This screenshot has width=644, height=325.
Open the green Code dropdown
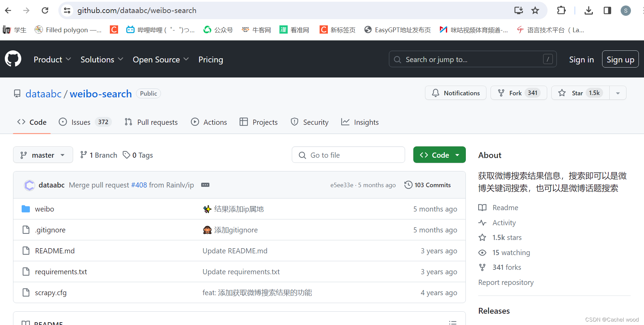coord(439,155)
